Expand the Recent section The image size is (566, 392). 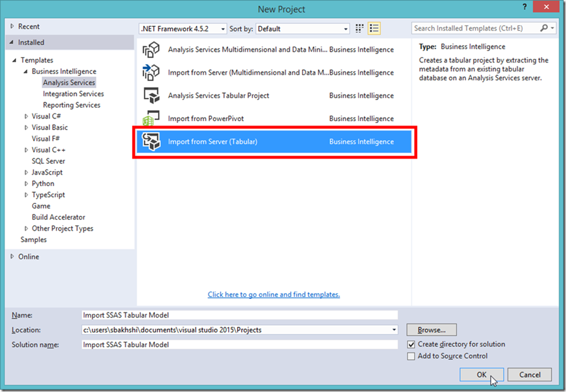[12, 27]
